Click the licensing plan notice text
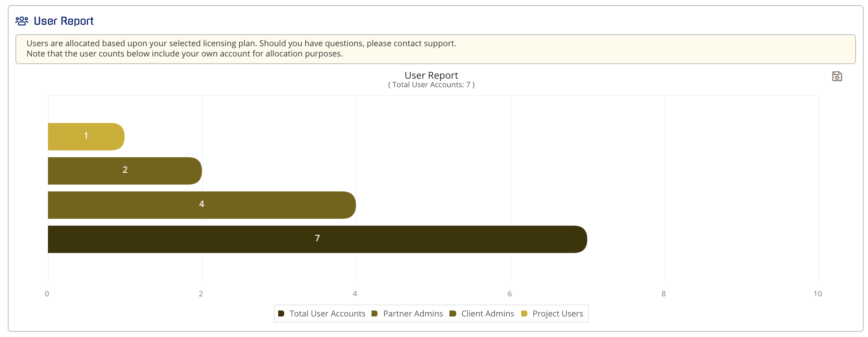Screen dimensions: 868x337 [241, 43]
